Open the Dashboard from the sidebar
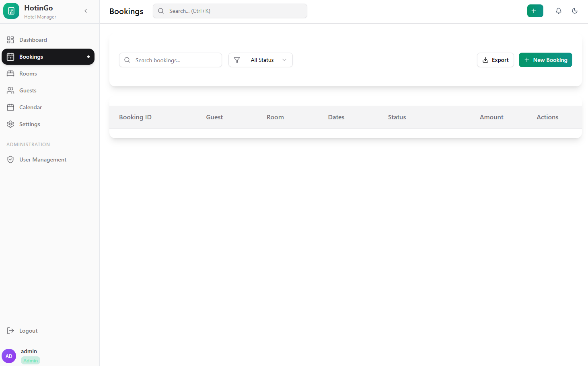 pos(33,39)
